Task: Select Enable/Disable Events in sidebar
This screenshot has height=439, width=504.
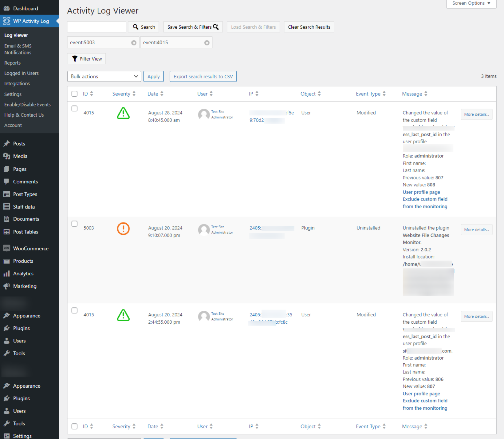Action: pyautogui.click(x=27, y=104)
